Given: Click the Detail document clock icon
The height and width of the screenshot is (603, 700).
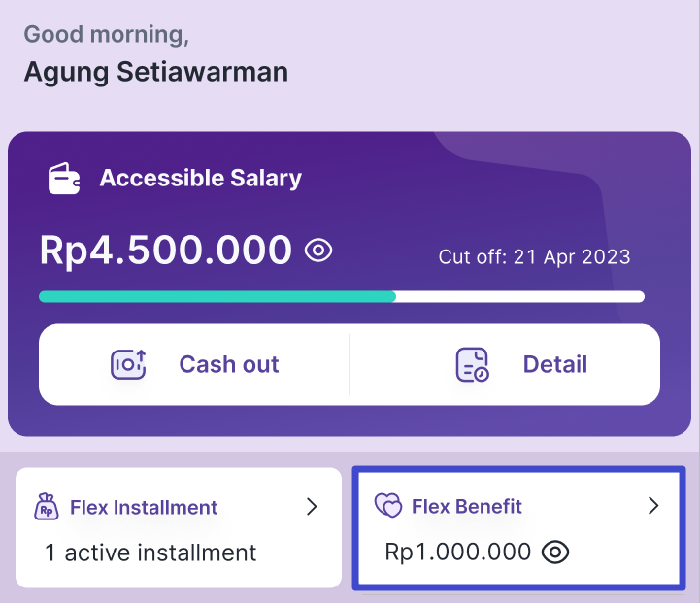Looking at the screenshot, I should coord(473,364).
